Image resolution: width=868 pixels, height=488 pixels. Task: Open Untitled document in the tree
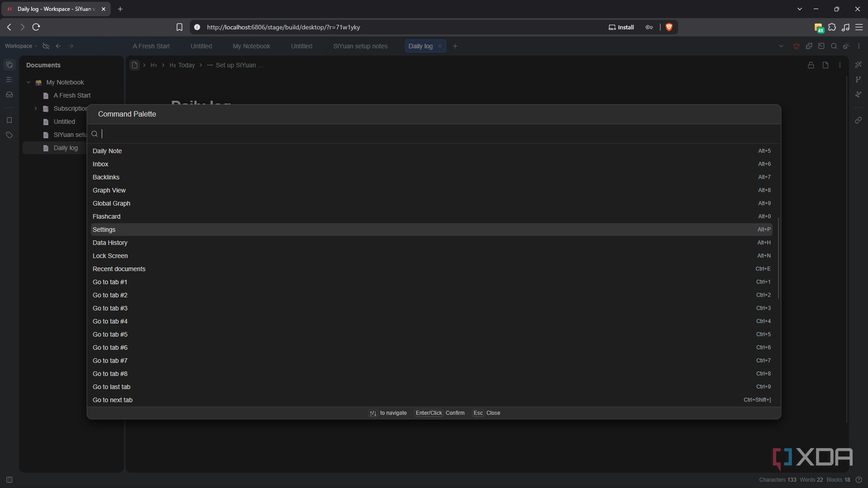pos(64,122)
